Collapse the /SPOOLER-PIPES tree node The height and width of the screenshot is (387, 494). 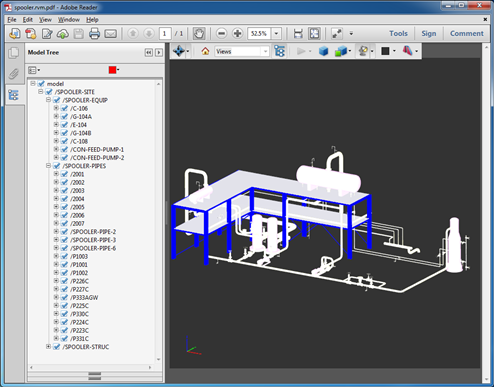point(48,166)
